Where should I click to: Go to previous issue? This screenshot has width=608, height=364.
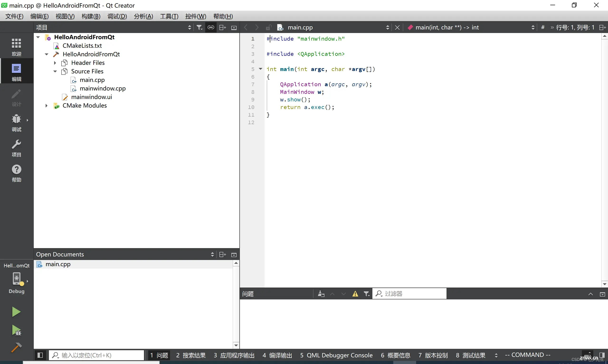point(332,294)
